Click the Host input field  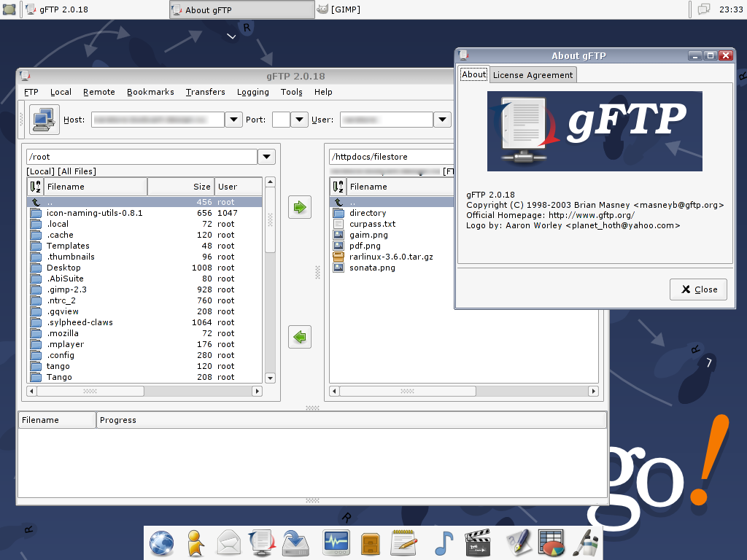[x=158, y=120]
